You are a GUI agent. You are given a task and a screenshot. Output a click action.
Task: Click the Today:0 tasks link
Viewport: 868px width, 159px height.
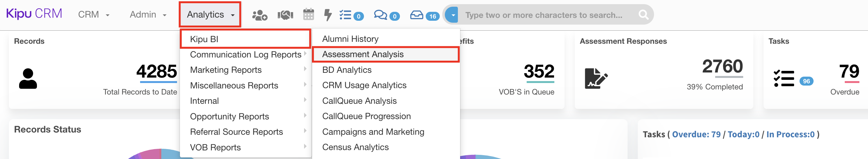pos(743,134)
